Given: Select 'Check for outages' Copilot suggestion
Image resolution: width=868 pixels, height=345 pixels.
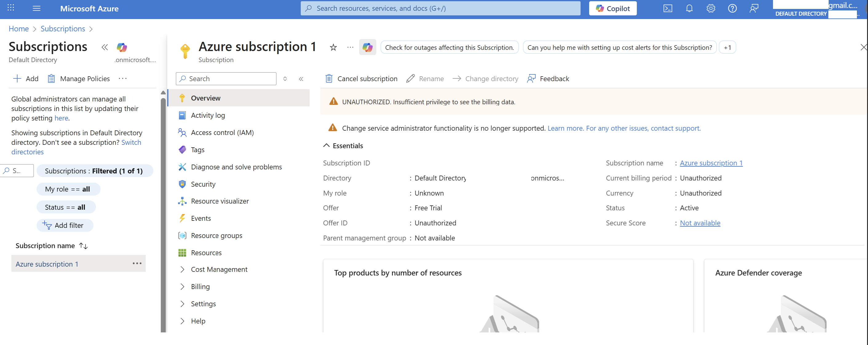Looking at the screenshot, I should coord(449,47).
